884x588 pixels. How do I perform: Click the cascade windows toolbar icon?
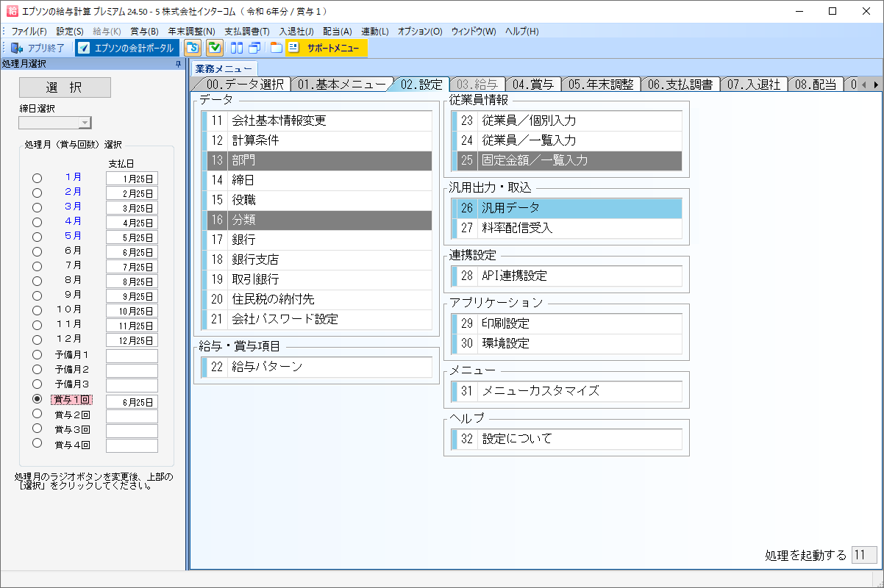click(x=254, y=49)
